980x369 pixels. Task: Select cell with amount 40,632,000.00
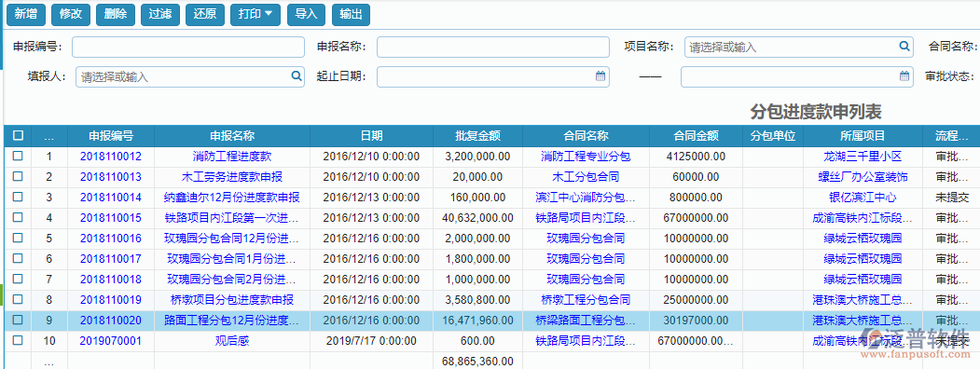[478, 218]
